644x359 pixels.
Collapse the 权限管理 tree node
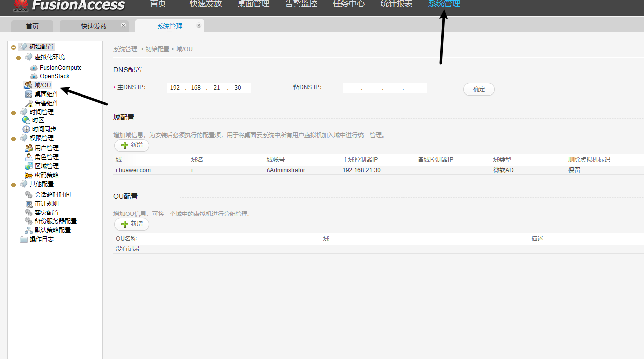tap(13, 138)
